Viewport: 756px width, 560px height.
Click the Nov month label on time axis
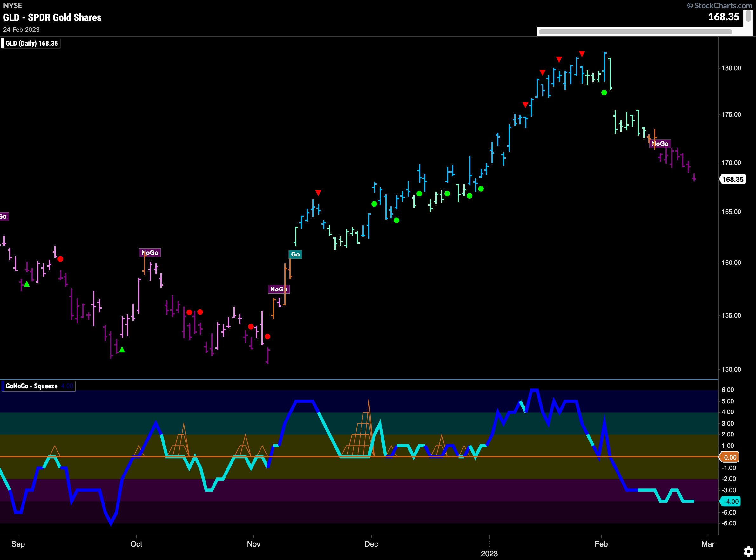[254, 544]
